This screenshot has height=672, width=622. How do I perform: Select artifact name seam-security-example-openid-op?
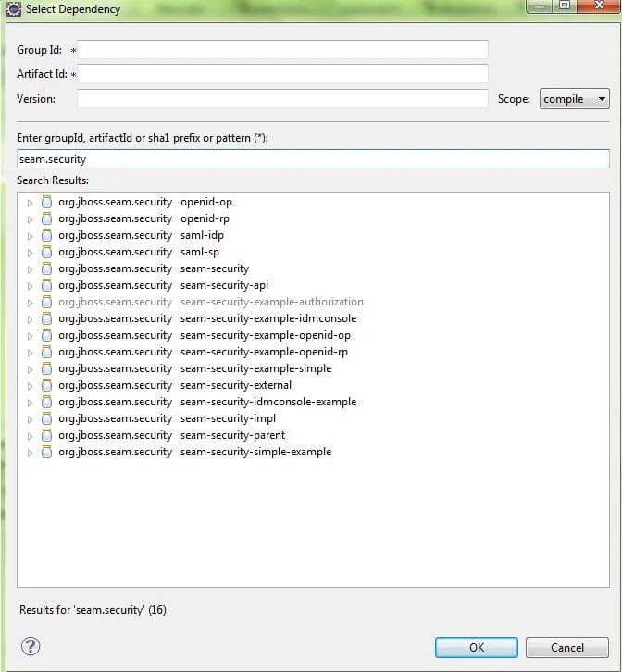click(x=266, y=335)
